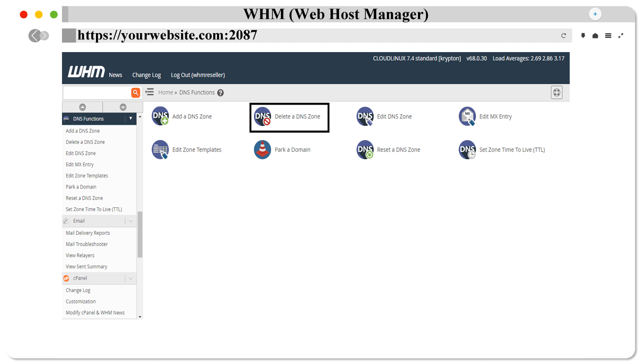This screenshot has width=644, height=364.
Task: Open the Edit Zone Templates icon
Action: pos(160,150)
